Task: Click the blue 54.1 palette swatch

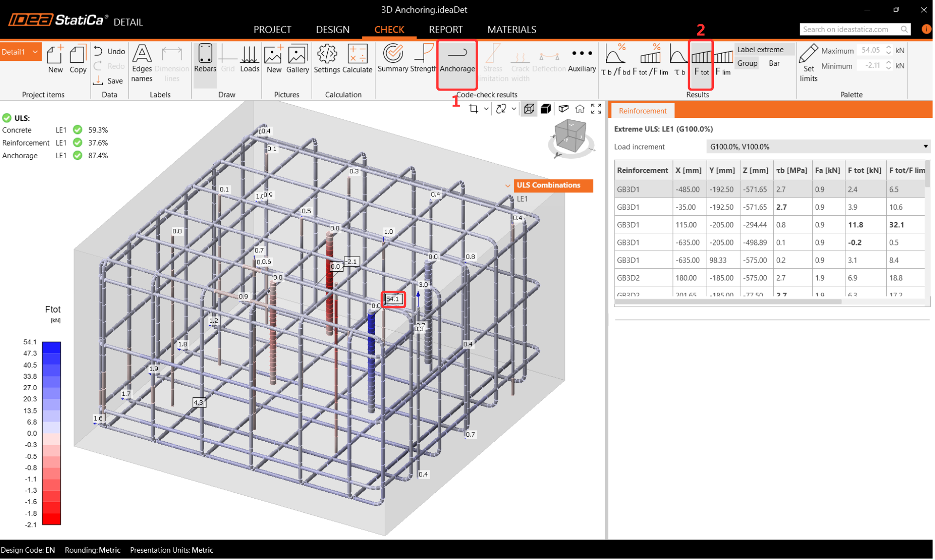Action: 51,347
